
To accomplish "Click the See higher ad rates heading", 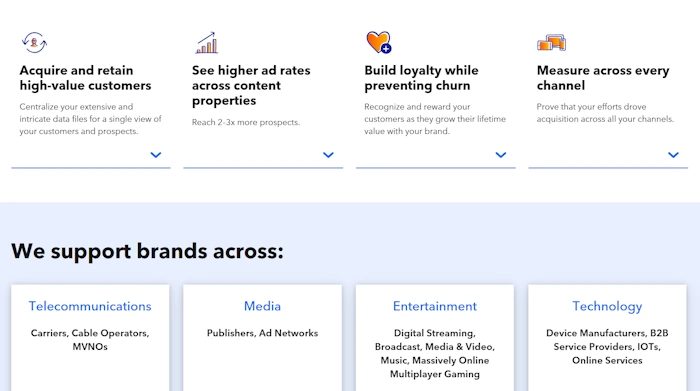I will tap(251, 86).
